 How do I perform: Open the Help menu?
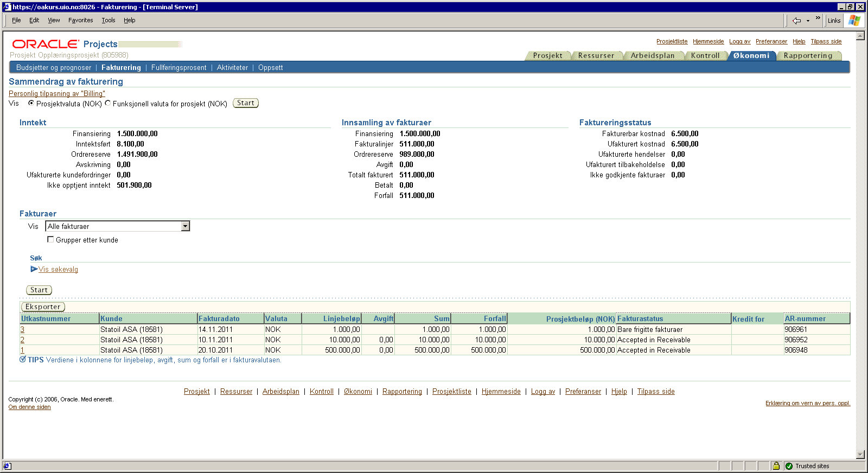pos(129,20)
